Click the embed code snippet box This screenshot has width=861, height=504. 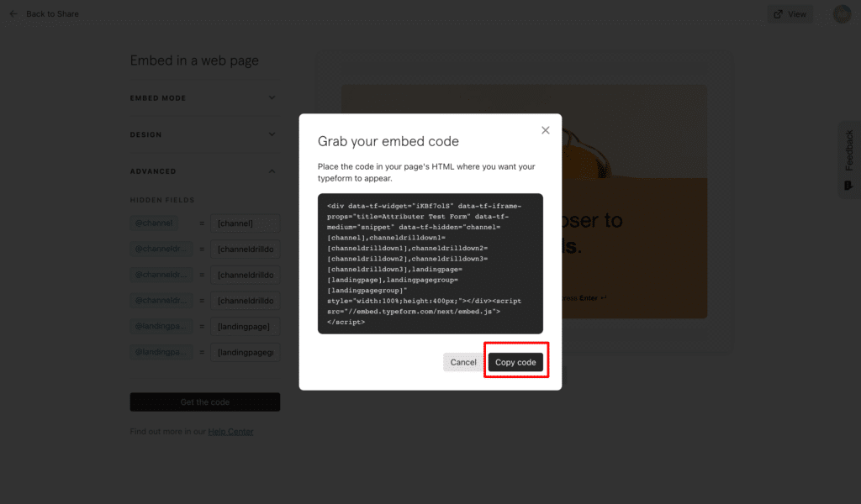coord(430,263)
